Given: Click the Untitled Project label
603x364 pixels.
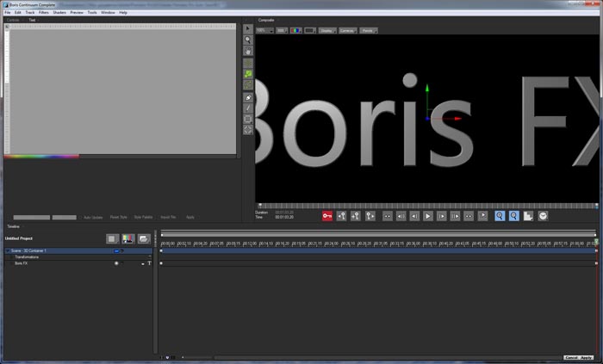Looking at the screenshot, I should pos(19,238).
